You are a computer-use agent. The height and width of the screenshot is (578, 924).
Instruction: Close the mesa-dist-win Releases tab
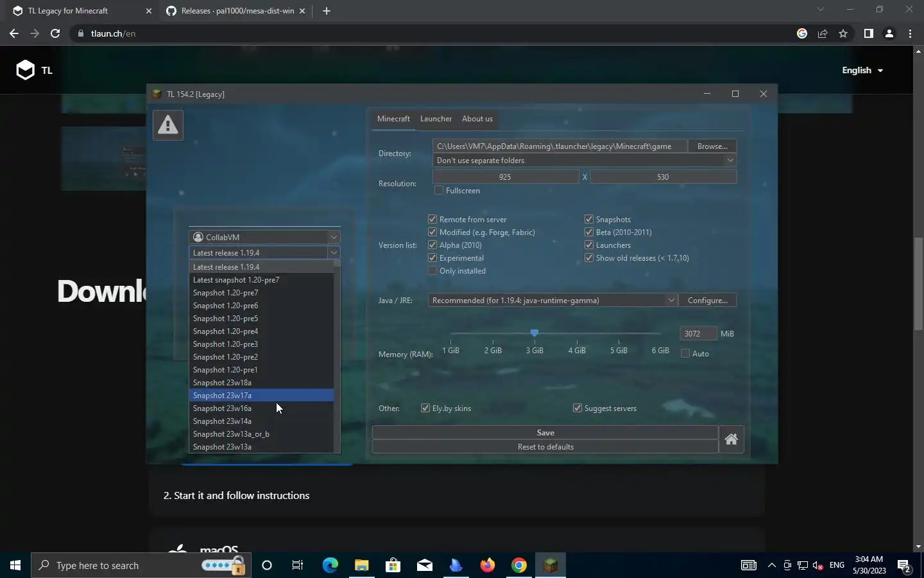pos(302,11)
